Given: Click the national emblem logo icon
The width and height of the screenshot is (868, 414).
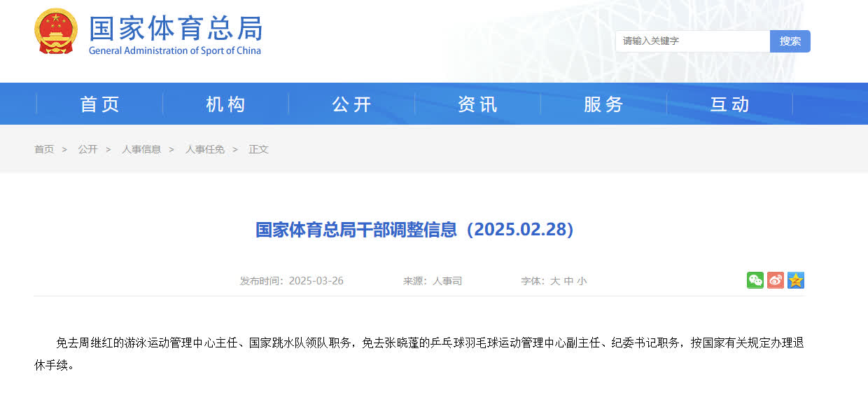Looking at the screenshot, I should click(56, 32).
